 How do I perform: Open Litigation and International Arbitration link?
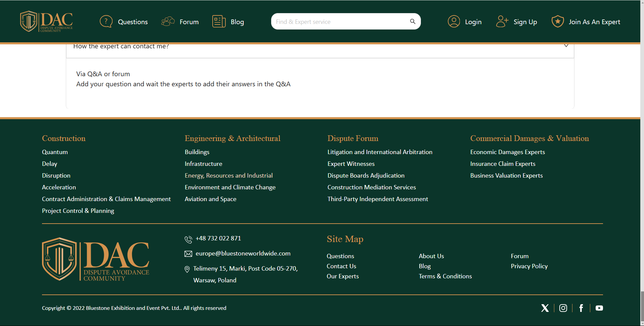point(380,152)
